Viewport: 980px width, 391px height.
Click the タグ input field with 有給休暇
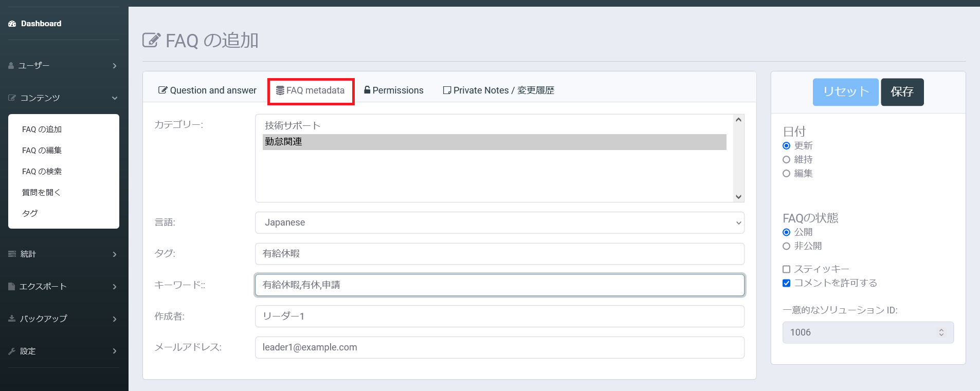point(500,254)
